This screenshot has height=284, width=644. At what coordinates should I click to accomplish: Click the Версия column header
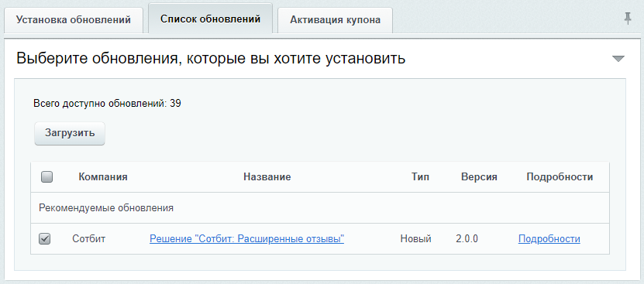479,177
